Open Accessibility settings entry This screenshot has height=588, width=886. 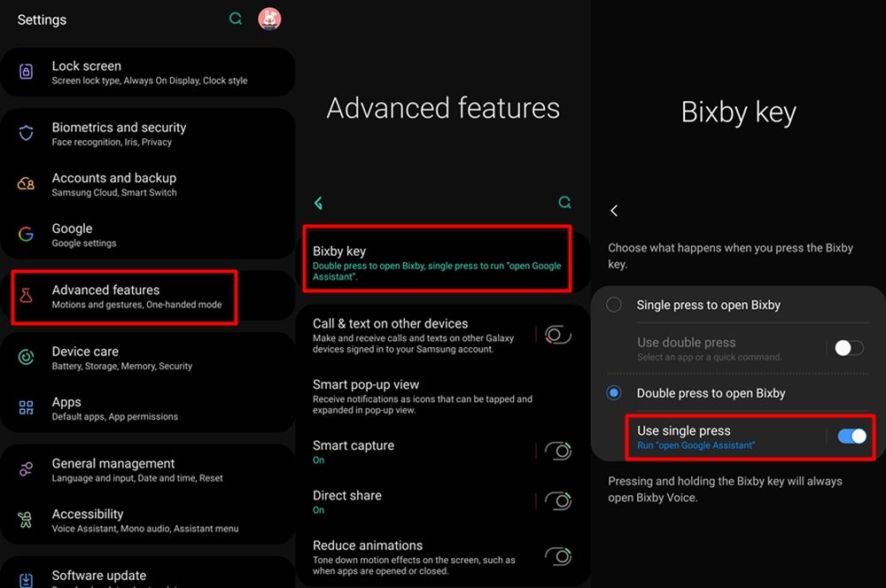[x=147, y=520]
